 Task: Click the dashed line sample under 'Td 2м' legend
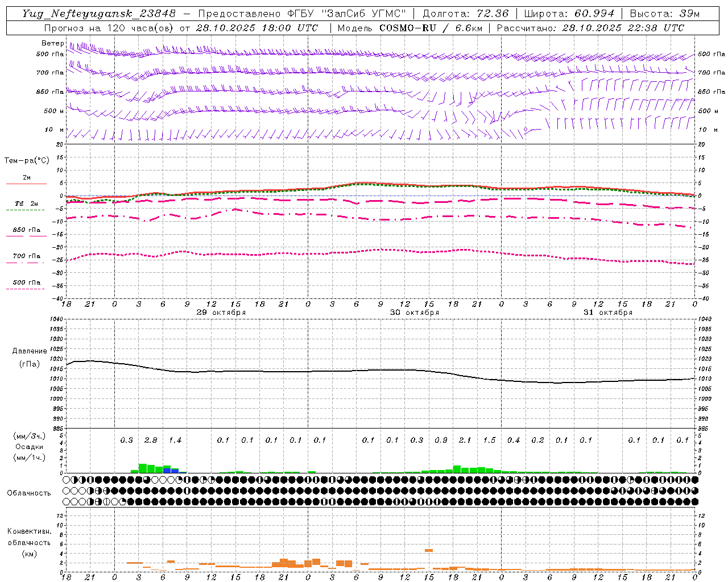click(x=25, y=210)
